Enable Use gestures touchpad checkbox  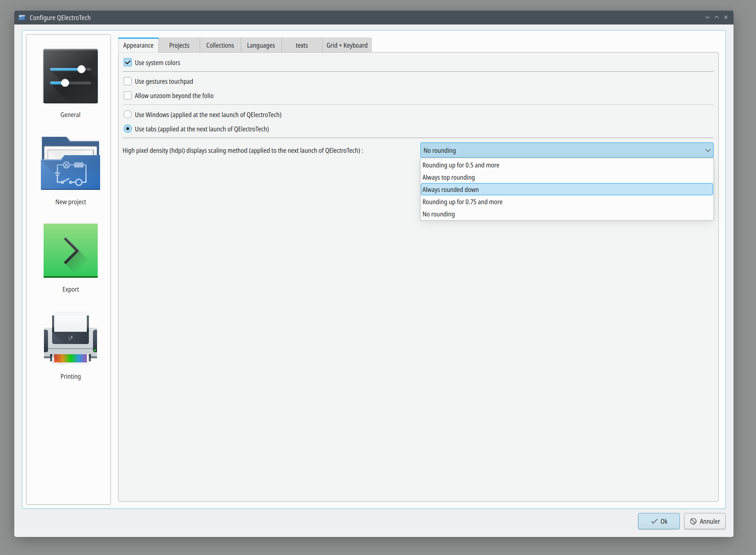128,81
